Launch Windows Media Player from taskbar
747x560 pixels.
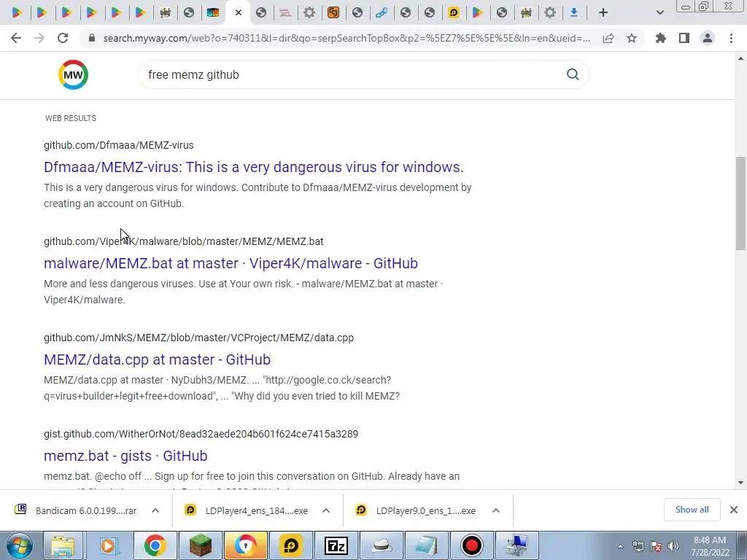[108, 545]
